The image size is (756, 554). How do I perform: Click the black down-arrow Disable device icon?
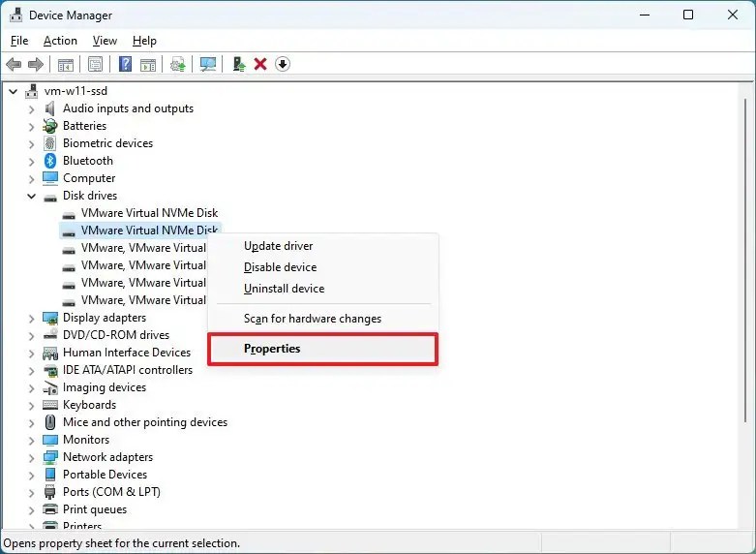pyautogui.click(x=283, y=65)
